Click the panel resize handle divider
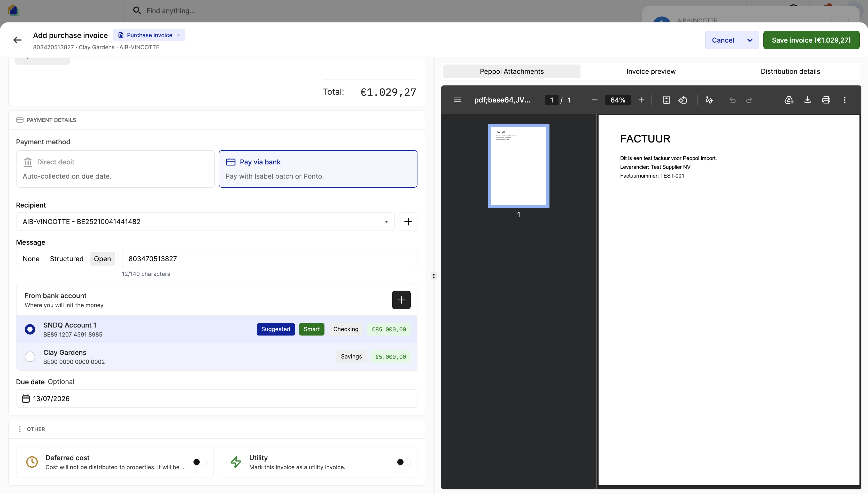 tap(434, 276)
